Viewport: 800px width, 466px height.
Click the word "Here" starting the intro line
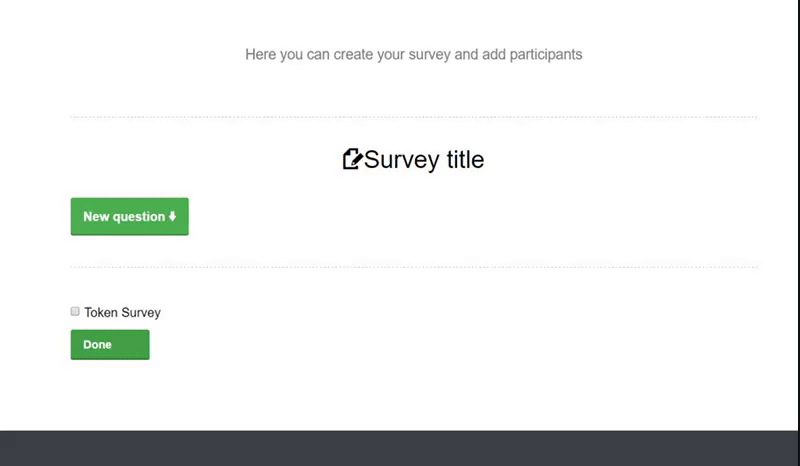260,54
